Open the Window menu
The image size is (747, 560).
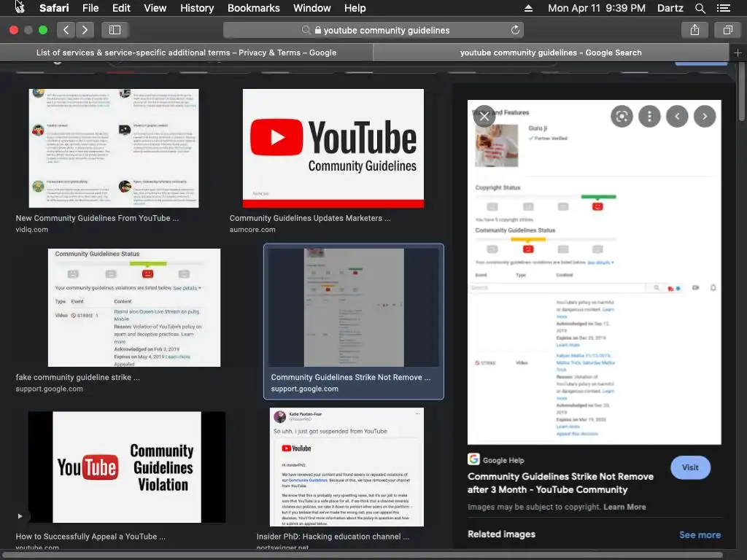tap(311, 8)
